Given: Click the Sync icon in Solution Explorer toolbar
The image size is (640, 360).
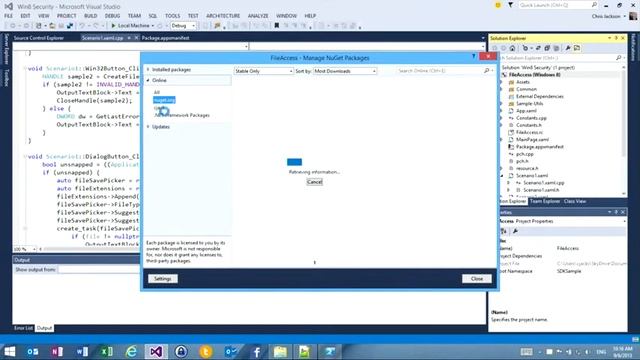Looking at the screenshot, I should point(538,48).
